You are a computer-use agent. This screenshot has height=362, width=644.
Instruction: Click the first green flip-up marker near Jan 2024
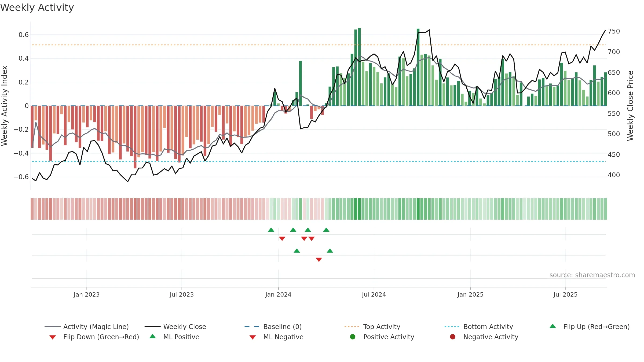pos(271,230)
